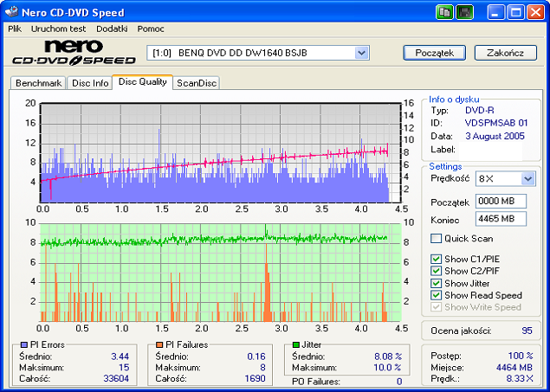Click Jitter maximum 10.0 %
Image resolution: width=550 pixels, height=392 pixels.
[x=388, y=368]
